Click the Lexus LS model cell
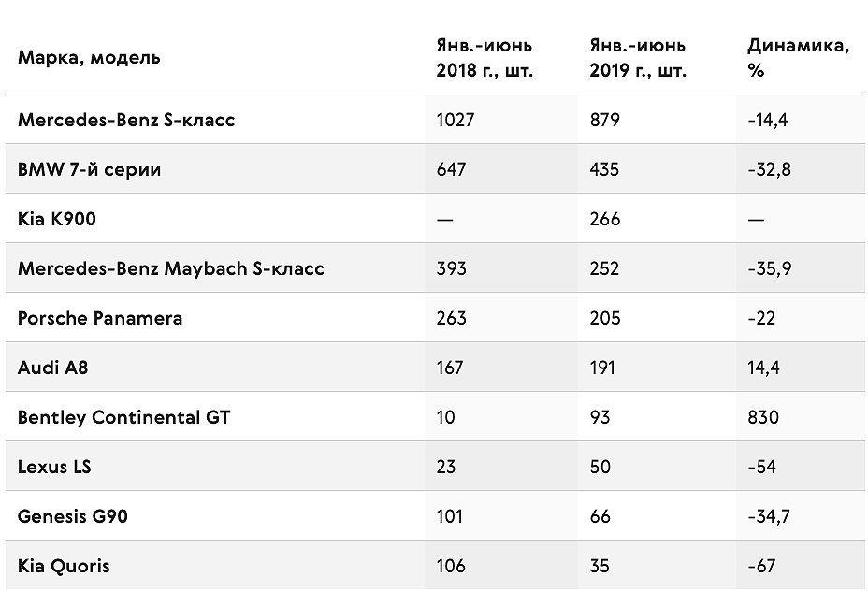This screenshot has width=868, height=592. click(54, 467)
